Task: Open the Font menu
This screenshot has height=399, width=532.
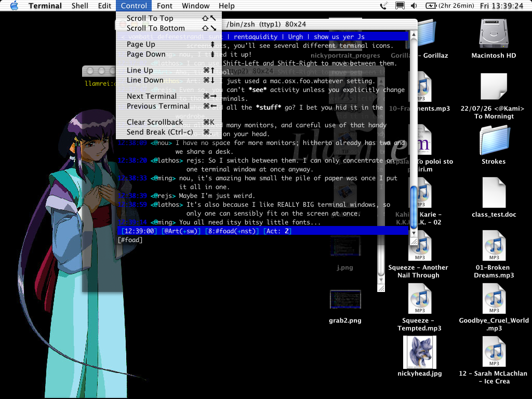Action: click(165, 6)
